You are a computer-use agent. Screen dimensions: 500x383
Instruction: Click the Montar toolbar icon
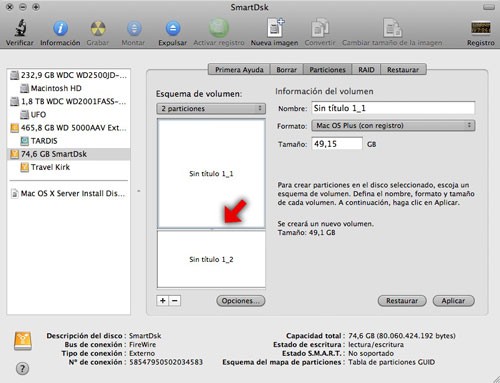pos(134,28)
